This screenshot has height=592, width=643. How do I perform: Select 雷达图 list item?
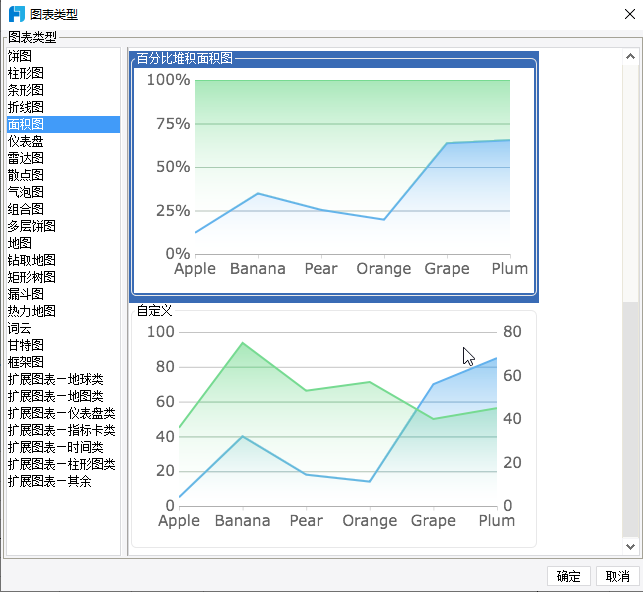64,158
